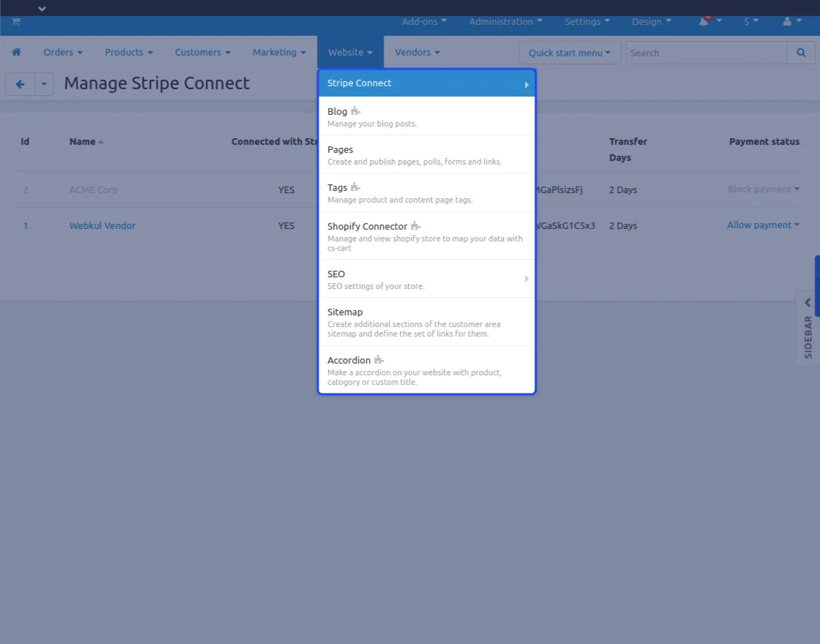Image resolution: width=820 pixels, height=644 pixels.
Task: Click the YES cell for ACME Corp
Action: pos(286,190)
